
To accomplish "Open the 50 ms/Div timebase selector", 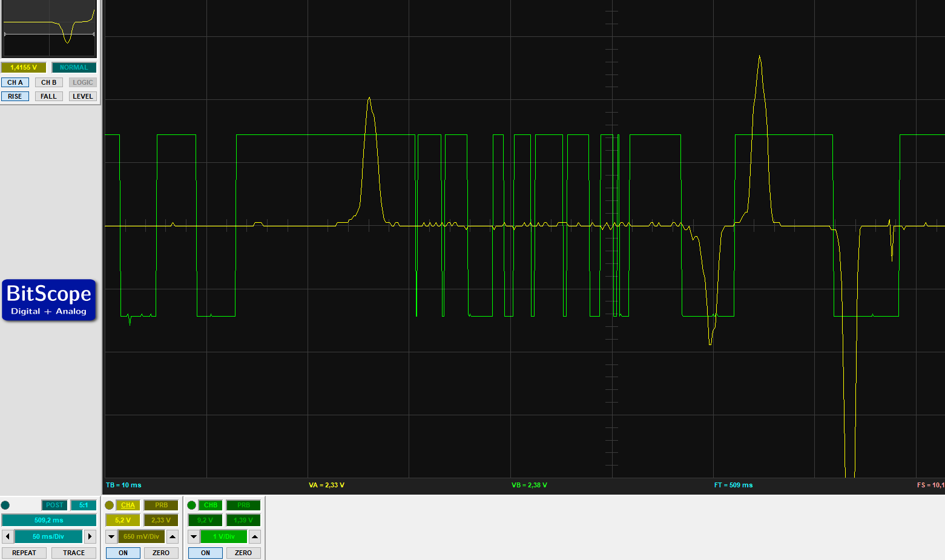I will pos(48,536).
